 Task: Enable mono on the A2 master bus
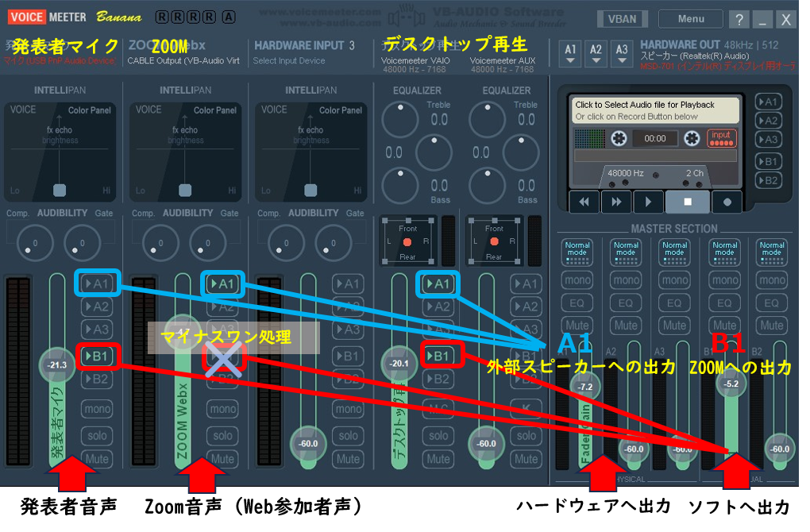(626, 280)
